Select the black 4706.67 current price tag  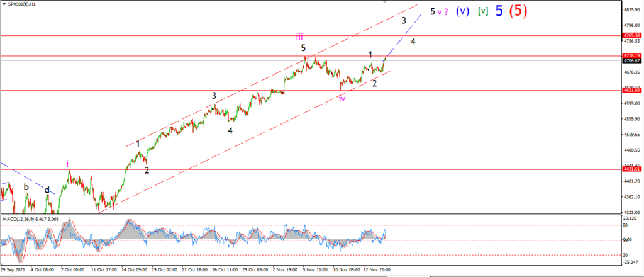point(631,61)
